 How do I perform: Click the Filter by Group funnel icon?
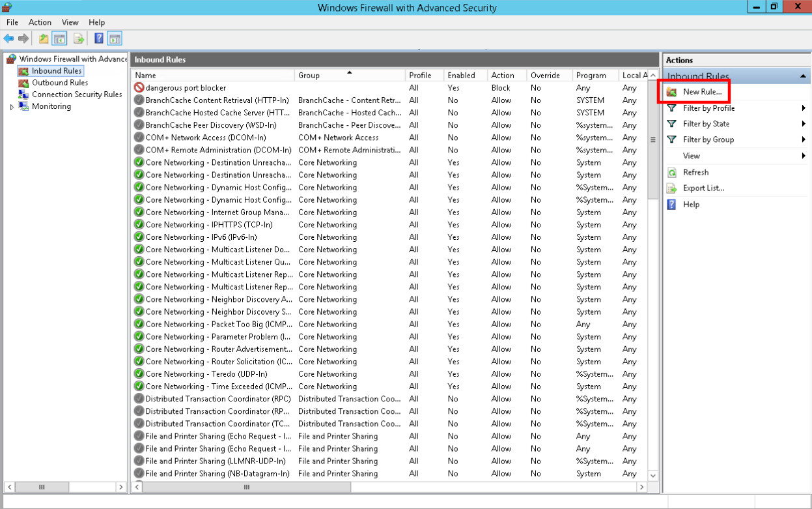point(672,139)
